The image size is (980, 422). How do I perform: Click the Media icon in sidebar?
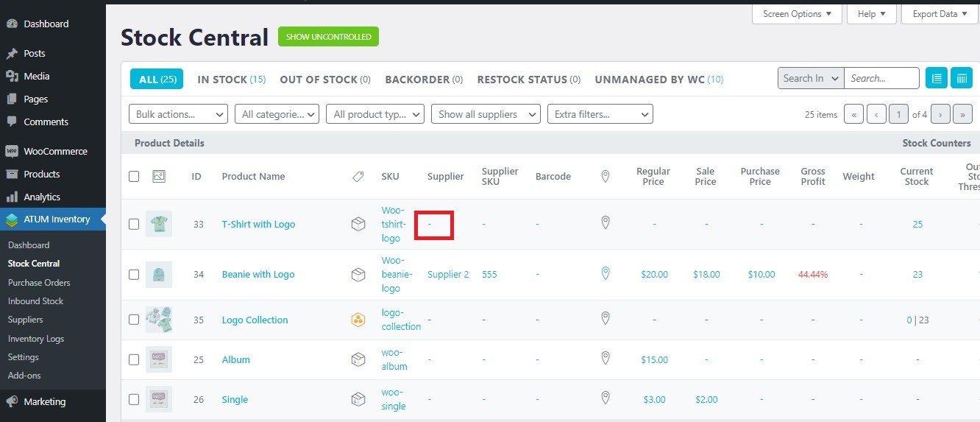click(x=12, y=76)
